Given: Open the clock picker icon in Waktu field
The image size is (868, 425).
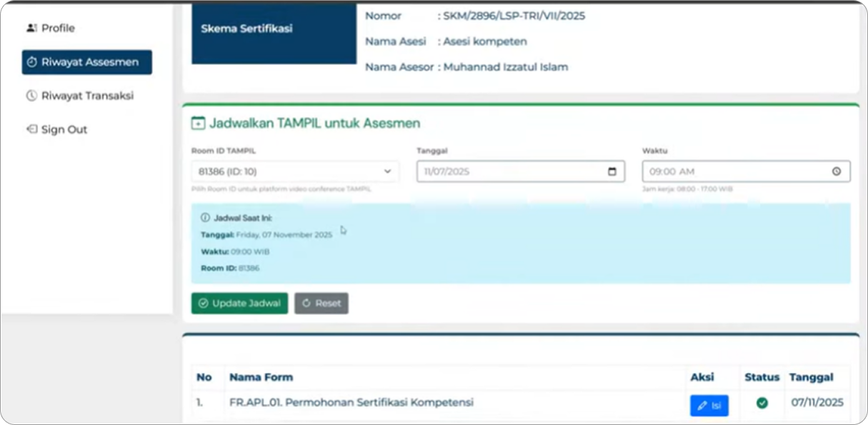Looking at the screenshot, I should pyautogui.click(x=837, y=171).
